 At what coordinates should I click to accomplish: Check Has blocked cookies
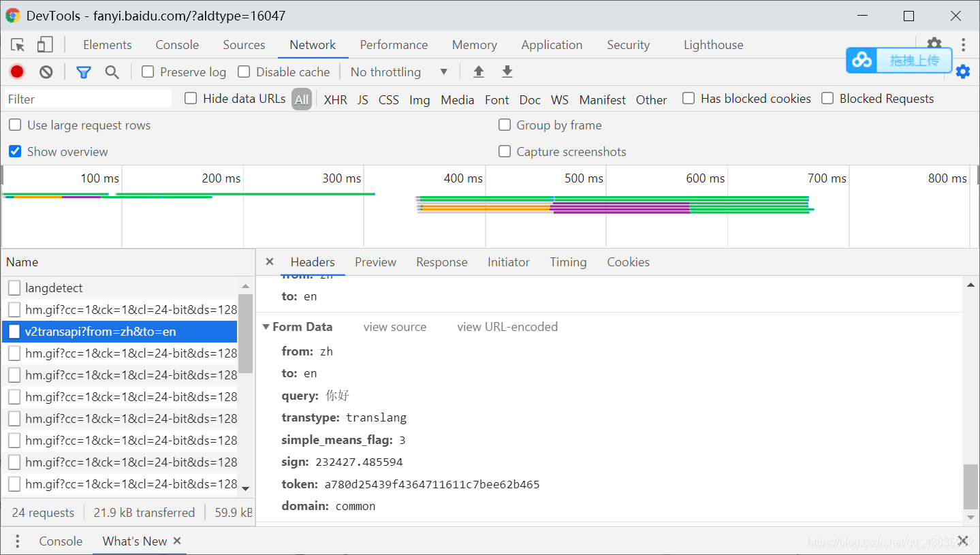coord(689,98)
